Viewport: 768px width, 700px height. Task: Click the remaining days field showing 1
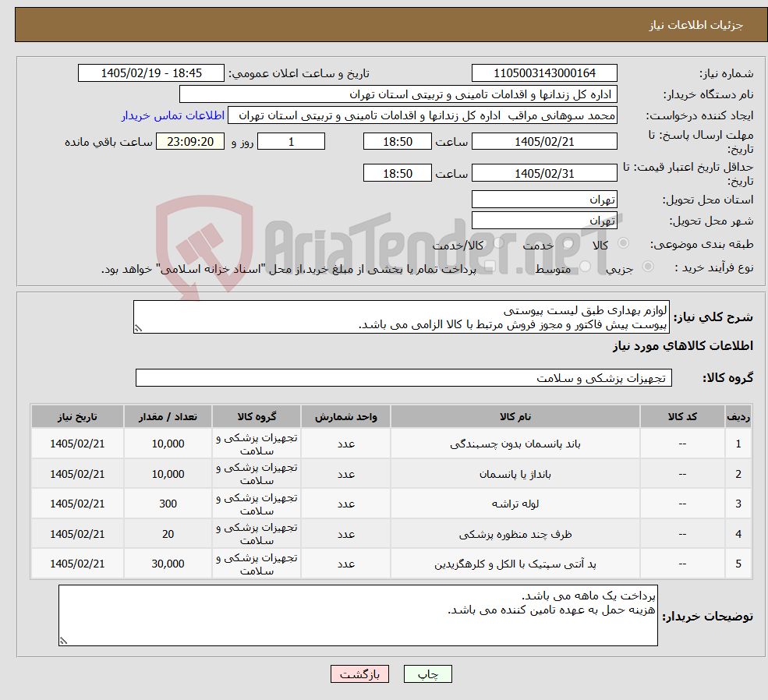[291, 141]
